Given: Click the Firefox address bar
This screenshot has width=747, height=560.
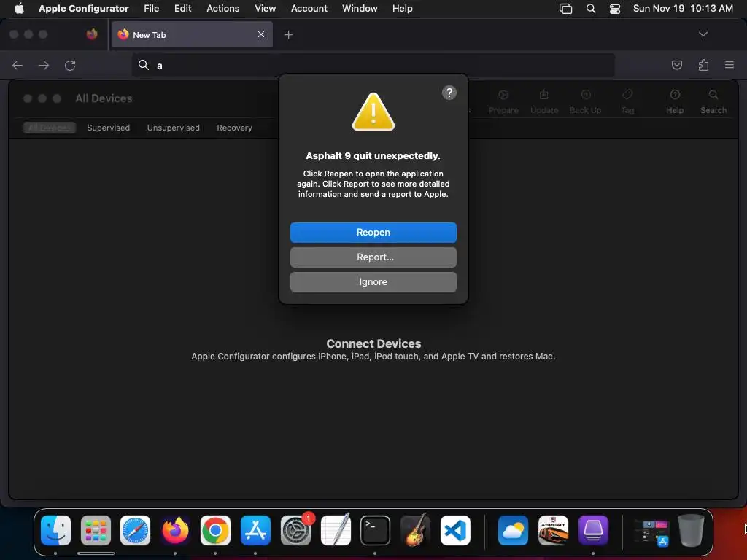Looking at the screenshot, I should pyautogui.click(x=373, y=65).
